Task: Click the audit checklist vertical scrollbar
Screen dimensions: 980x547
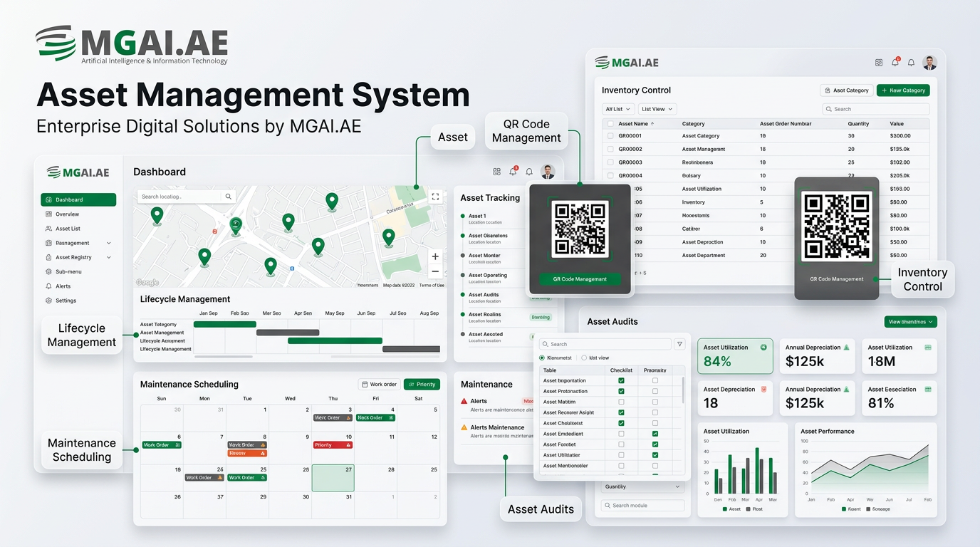Action: pyautogui.click(x=683, y=390)
